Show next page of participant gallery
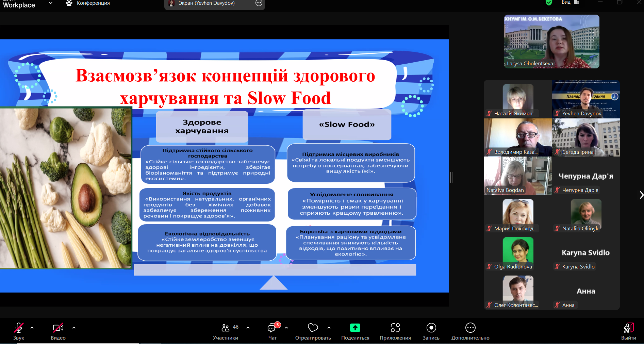Image resolution: width=644 pixels, height=344 pixels. point(641,195)
